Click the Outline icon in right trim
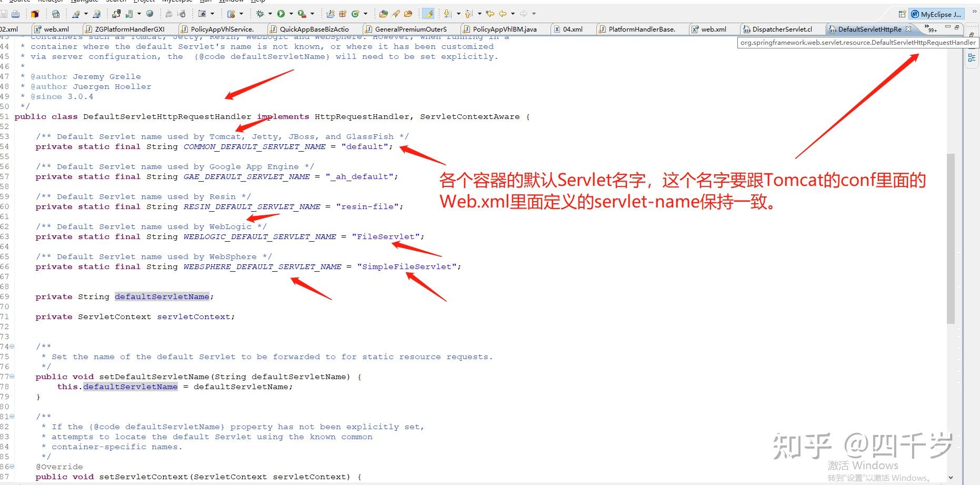This screenshot has height=485, width=980. (972, 58)
